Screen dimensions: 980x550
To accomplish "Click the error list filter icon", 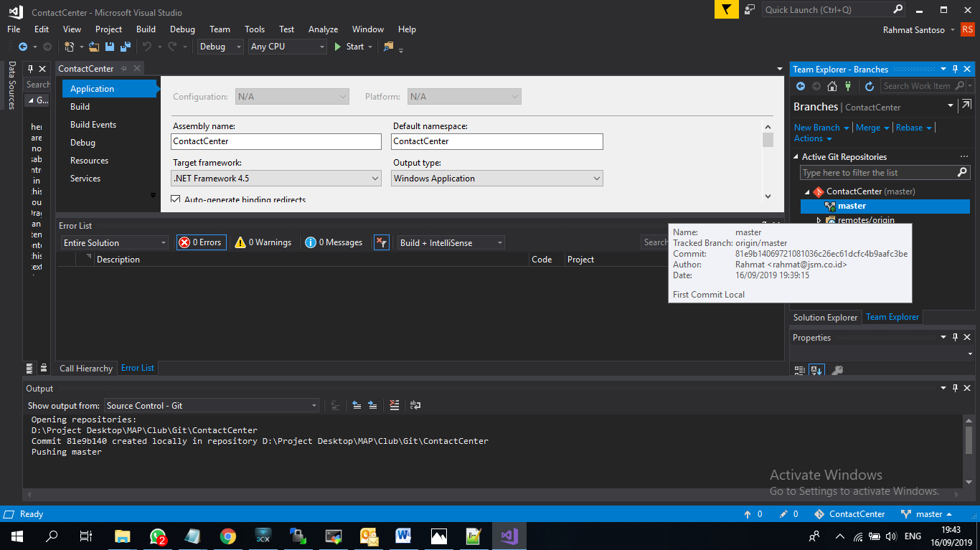I will [x=382, y=242].
